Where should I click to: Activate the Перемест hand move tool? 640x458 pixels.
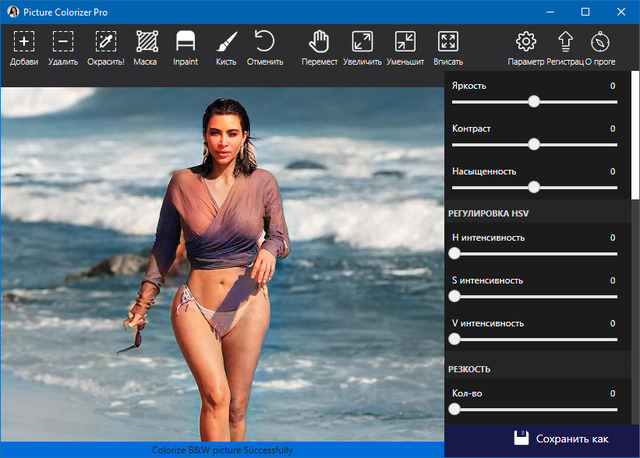(x=319, y=48)
